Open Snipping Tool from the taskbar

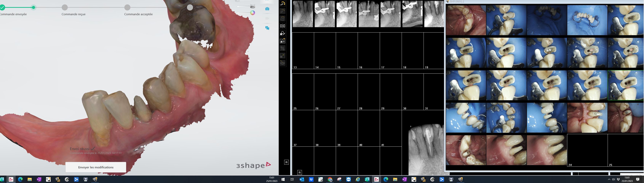tap(339, 179)
